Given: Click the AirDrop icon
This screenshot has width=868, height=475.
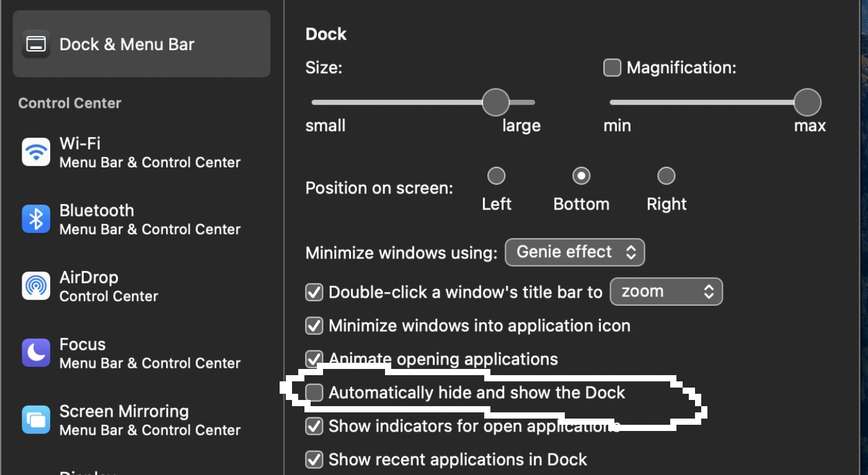Looking at the screenshot, I should point(36,286).
